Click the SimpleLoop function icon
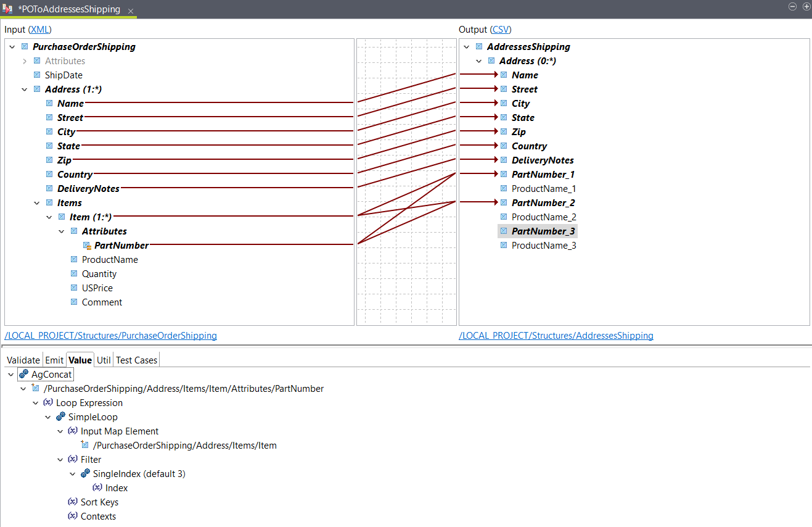The width and height of the screenshot is (812, 527). point(60,417)
